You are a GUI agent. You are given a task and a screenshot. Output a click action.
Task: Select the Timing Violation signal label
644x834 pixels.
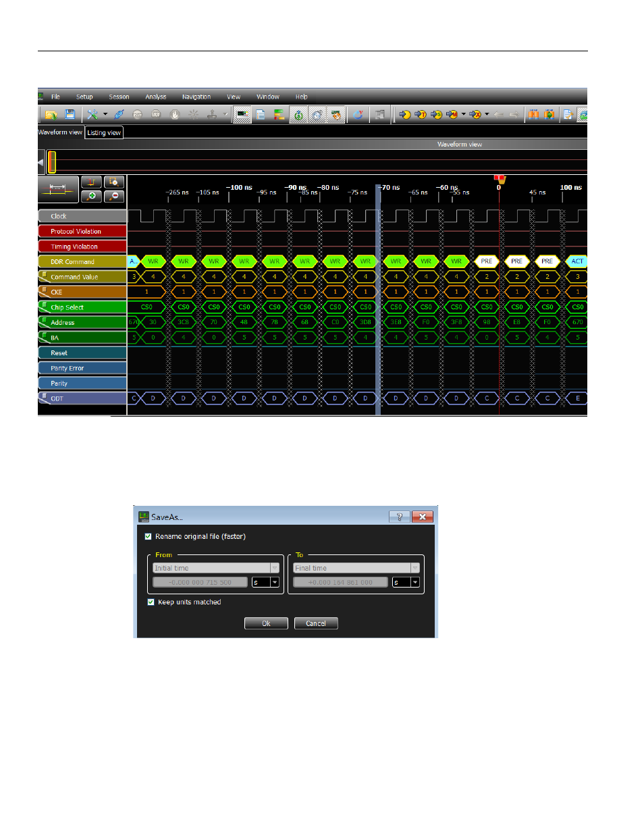82,246
